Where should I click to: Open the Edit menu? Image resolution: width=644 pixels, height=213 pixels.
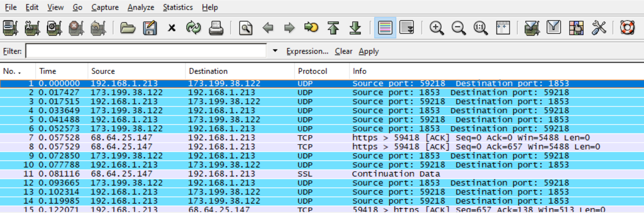(x=32, y=7)
